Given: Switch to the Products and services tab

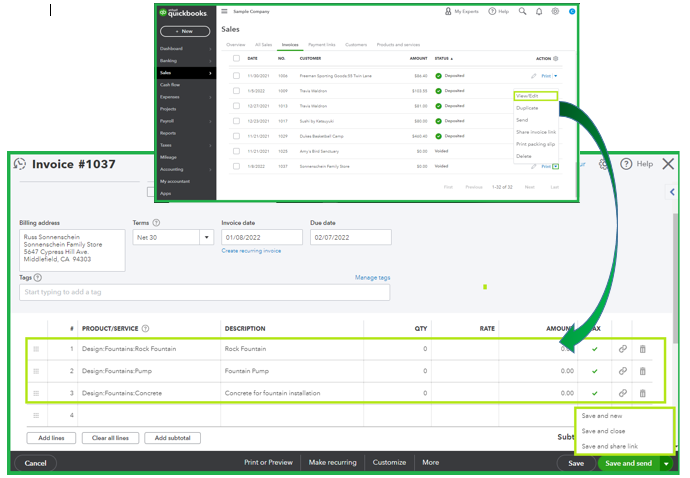Looking at the screenshot, I should [x=398, y=44].
